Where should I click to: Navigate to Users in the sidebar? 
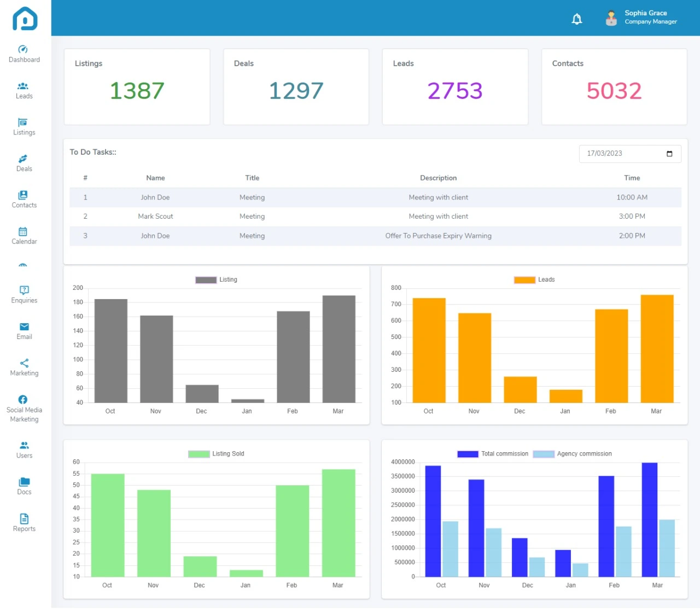point(24,449)
